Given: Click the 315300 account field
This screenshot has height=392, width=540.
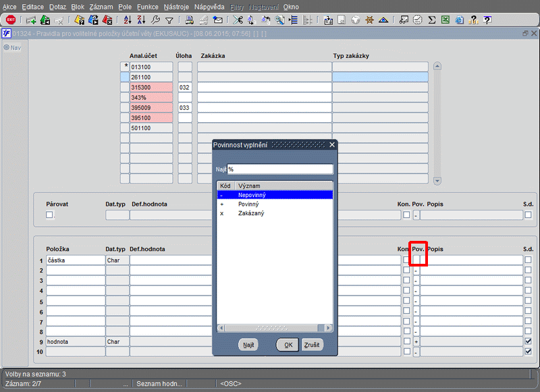Looking at the screenshot, I should (x=151, y=87).
